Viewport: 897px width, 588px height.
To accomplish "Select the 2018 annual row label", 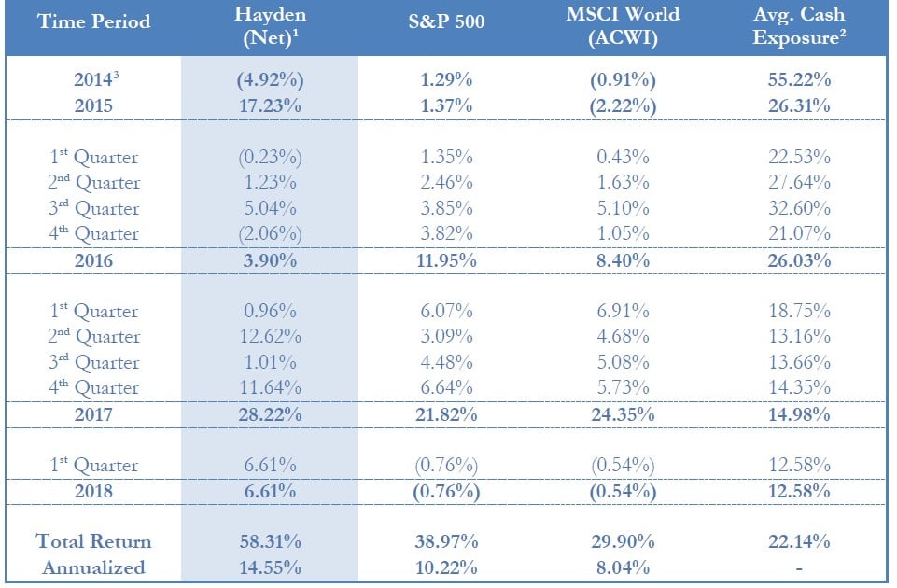I will pyautogui.click(x=94, y=491).
